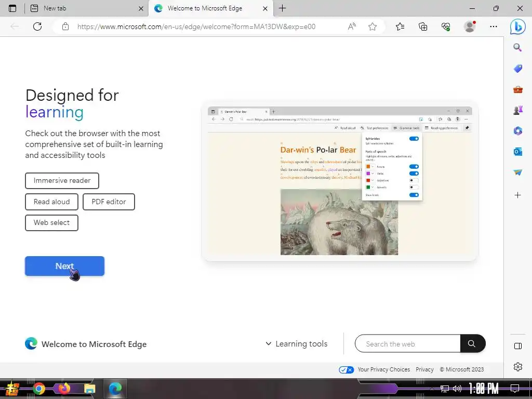Viewport: 532px width, 399px height.
Task: Click the Immersive reader button
Action: tap(62, 180)
